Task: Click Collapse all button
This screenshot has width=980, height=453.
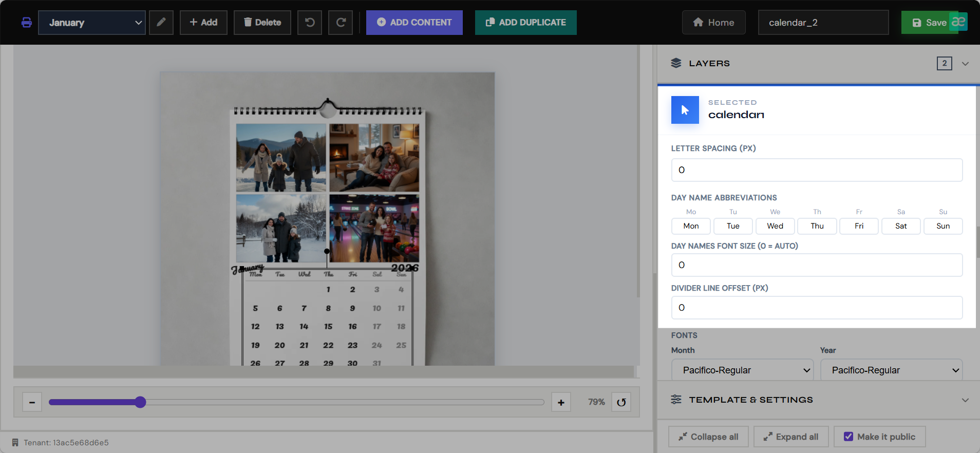Action: 708,437
